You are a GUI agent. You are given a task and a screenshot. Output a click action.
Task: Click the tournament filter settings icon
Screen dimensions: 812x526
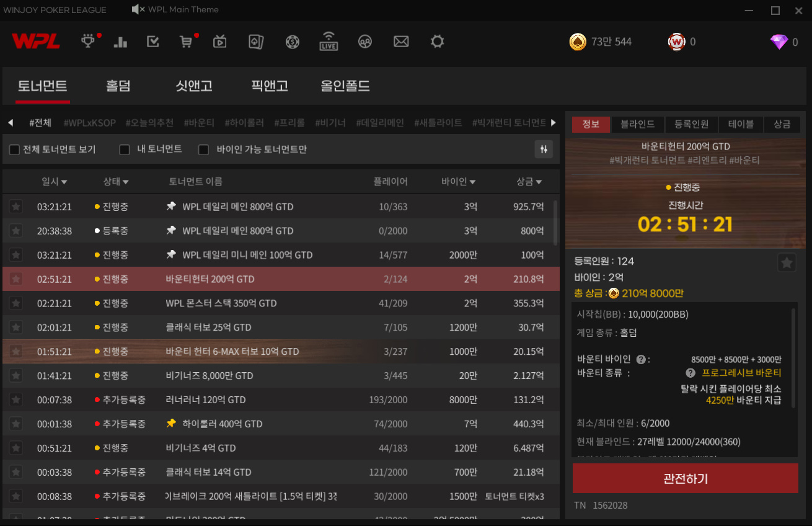coord(544,149)
